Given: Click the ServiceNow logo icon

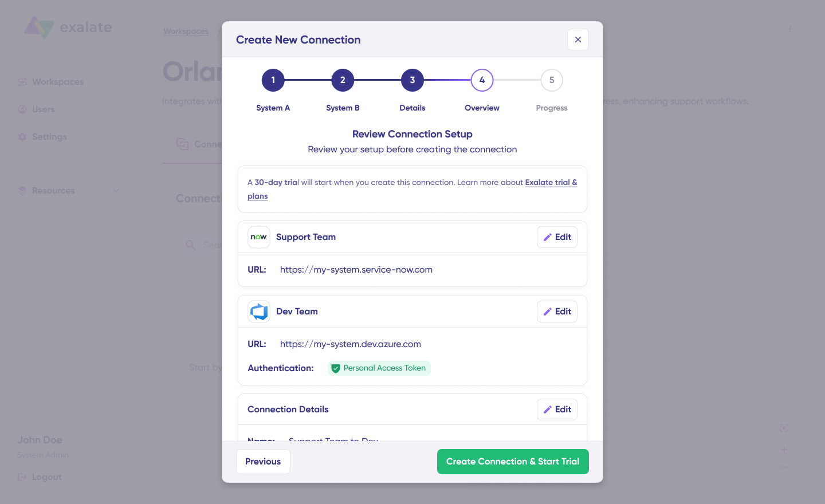Looking at the screenshot, I should point(259,237).
